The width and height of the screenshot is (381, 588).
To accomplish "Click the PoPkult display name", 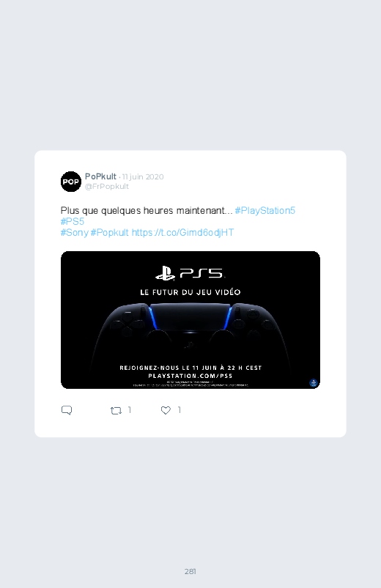I will (100, 176).
